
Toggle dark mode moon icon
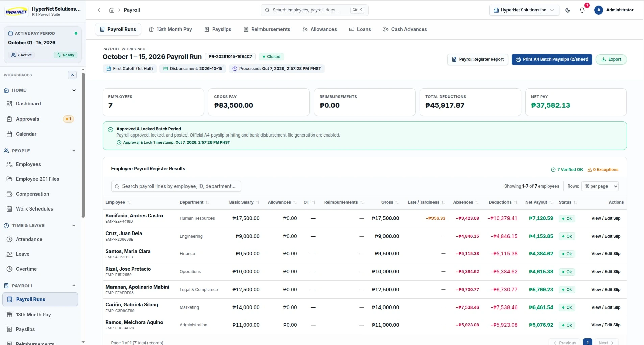(568, 10)
